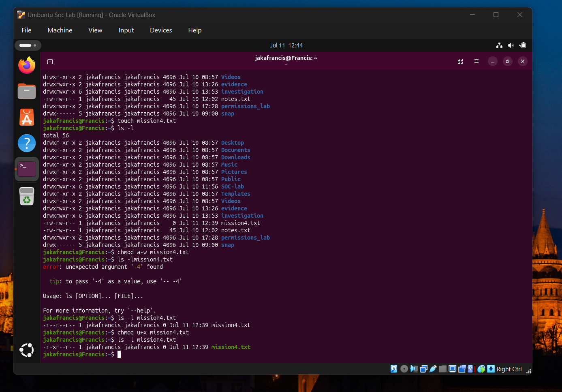Open the Trash icon in the dock
The width and height of the screenshot is (562, 392).
pyautogui.click(x=27, y=196)
